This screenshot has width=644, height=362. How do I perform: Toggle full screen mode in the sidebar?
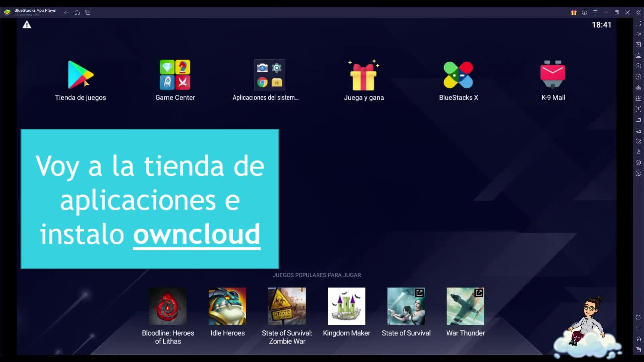pos(638,23)
